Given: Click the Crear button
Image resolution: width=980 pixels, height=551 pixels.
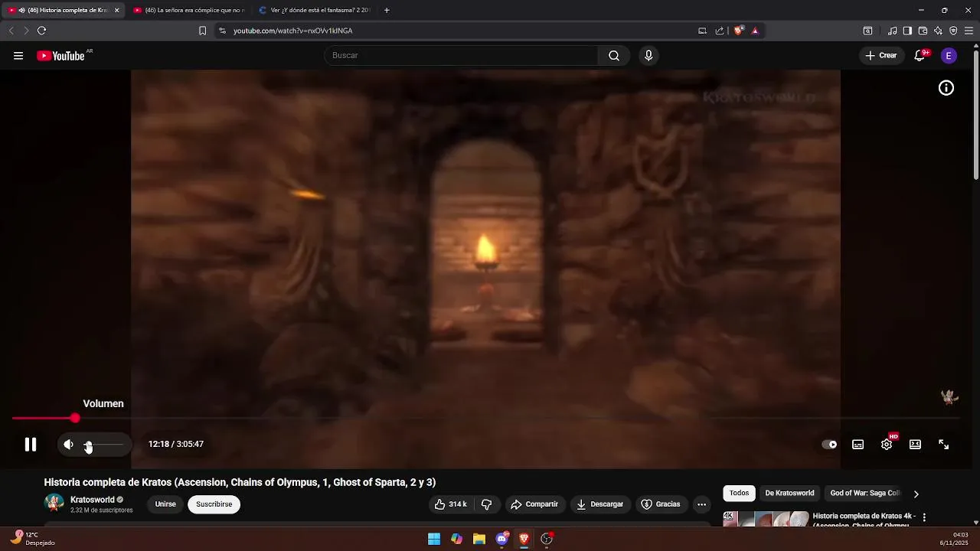Looking at the screenshot, I should point(881,55).
